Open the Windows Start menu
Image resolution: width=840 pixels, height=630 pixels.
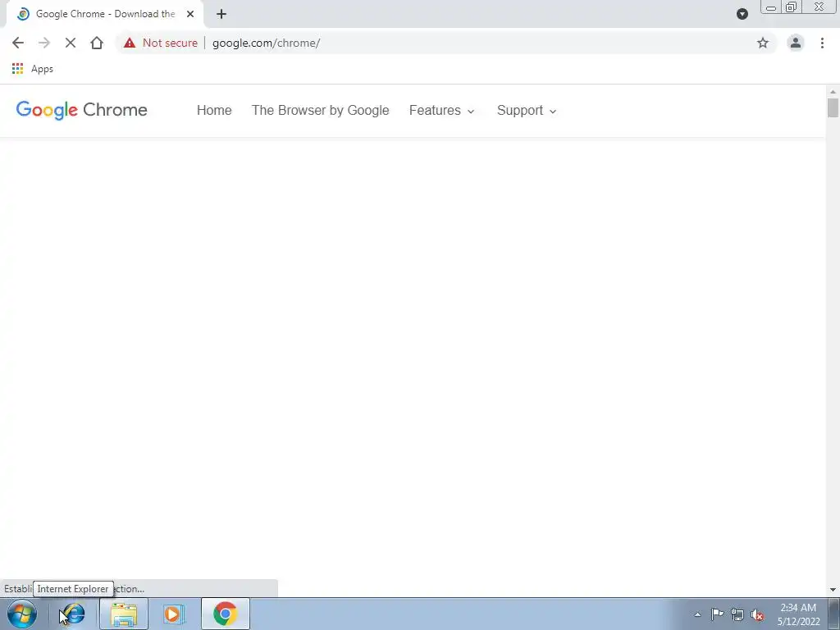pyautogui.click(x=22, y=614)
